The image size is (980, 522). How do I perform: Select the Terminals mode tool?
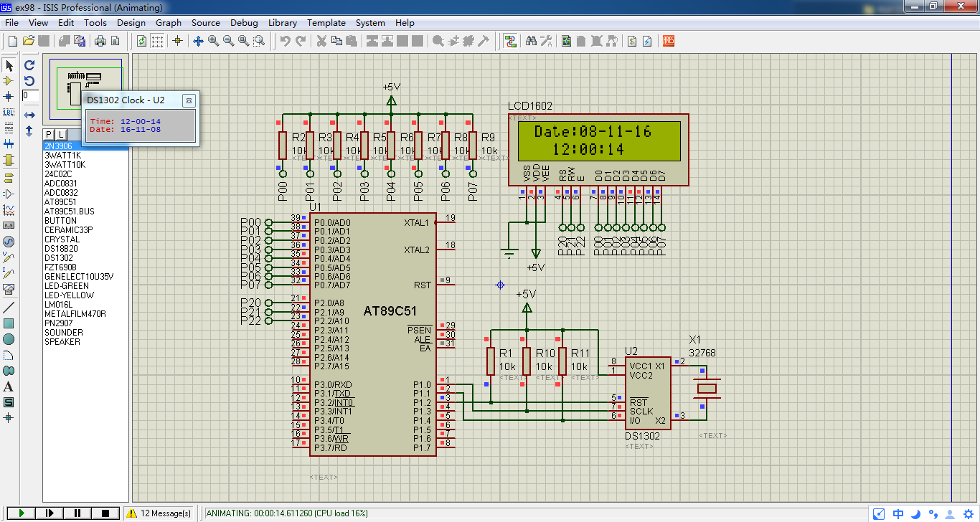[9, 179]
